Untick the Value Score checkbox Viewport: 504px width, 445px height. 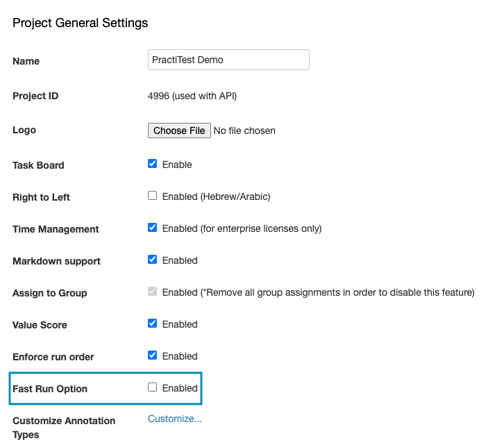point(153,324)
